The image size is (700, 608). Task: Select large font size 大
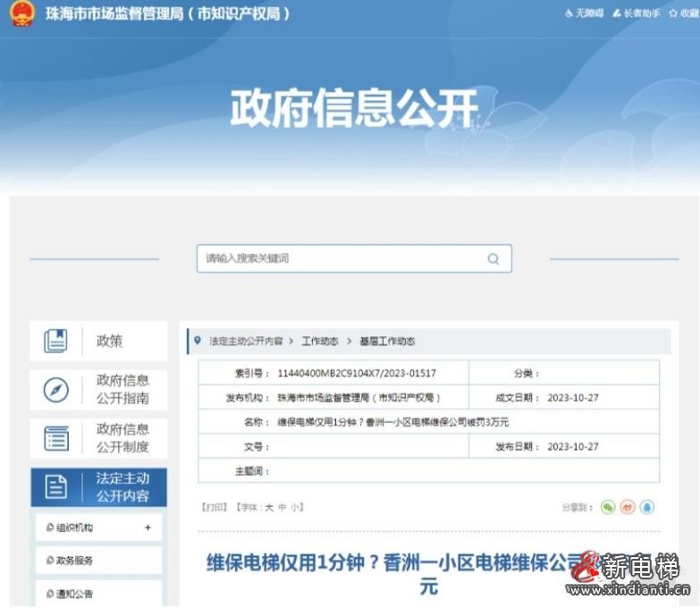coord(268,507)
